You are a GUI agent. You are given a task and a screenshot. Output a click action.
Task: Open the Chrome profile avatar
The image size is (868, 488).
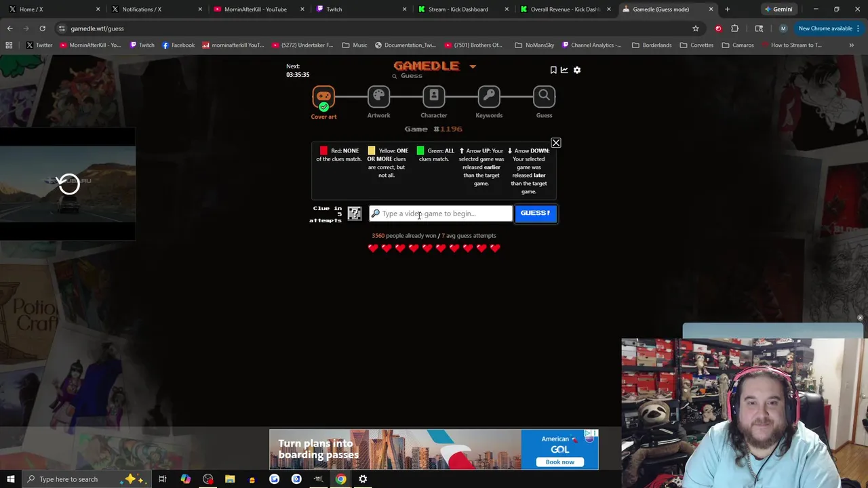point(783,28)
